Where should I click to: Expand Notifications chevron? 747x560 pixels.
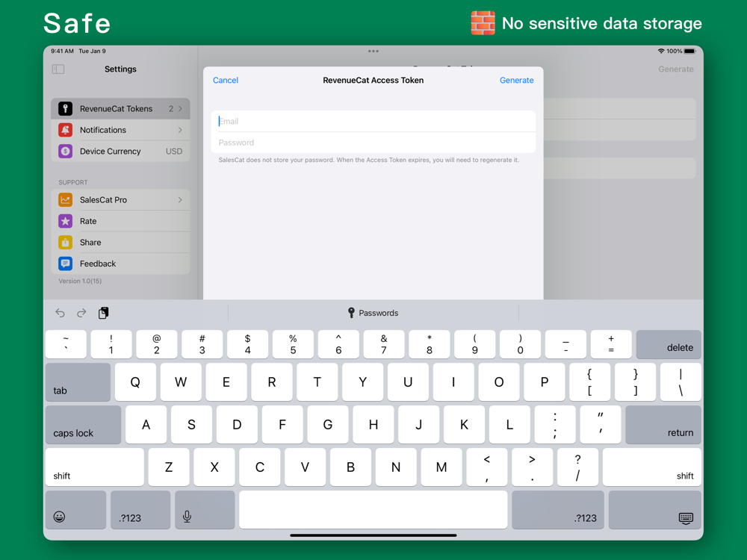[x=181, y=130]
